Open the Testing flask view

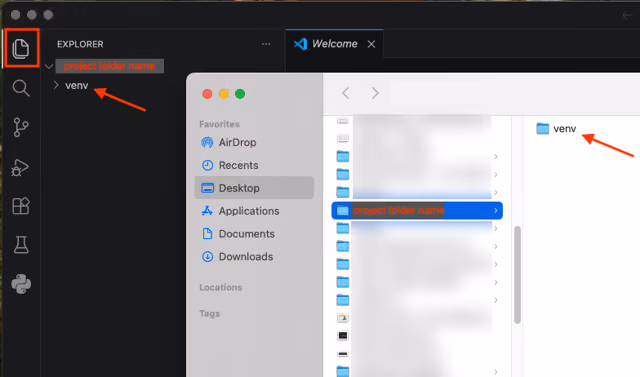21,245
